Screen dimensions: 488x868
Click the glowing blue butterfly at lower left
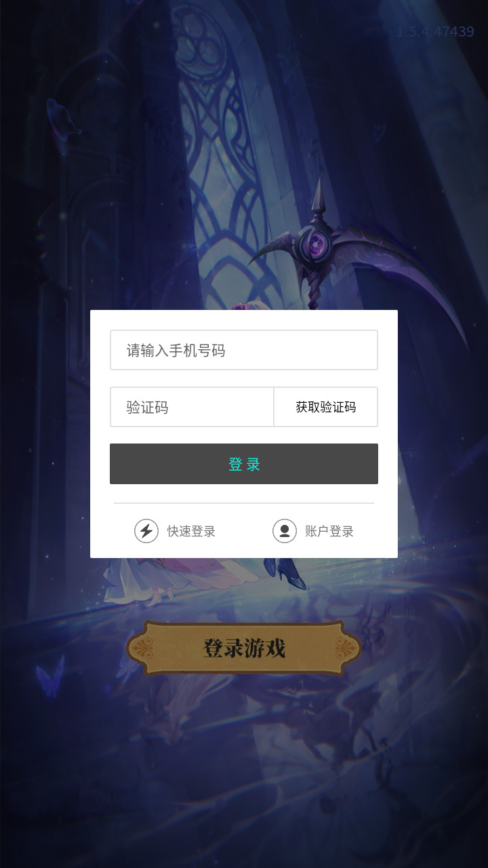tap(51, 675)
